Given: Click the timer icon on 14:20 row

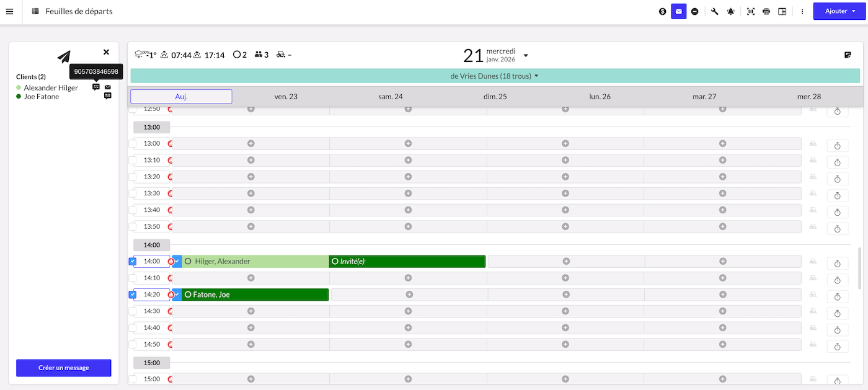Looking at the screenshot, I should click(x=837, y=297).
